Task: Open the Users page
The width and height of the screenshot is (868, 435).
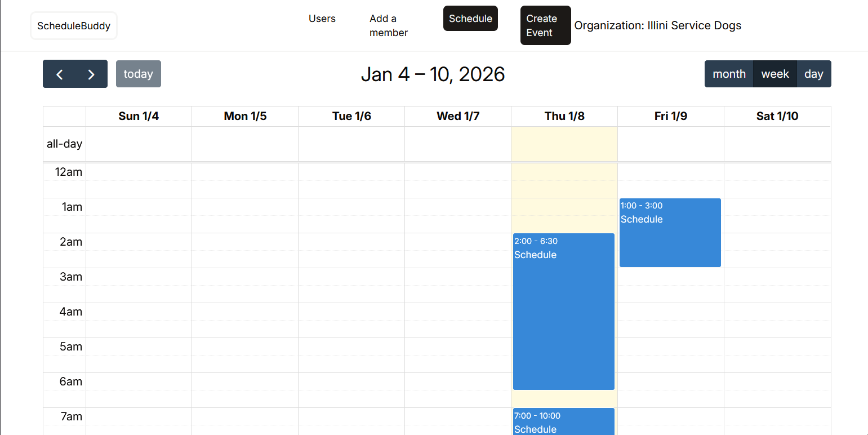Action: 322,19
